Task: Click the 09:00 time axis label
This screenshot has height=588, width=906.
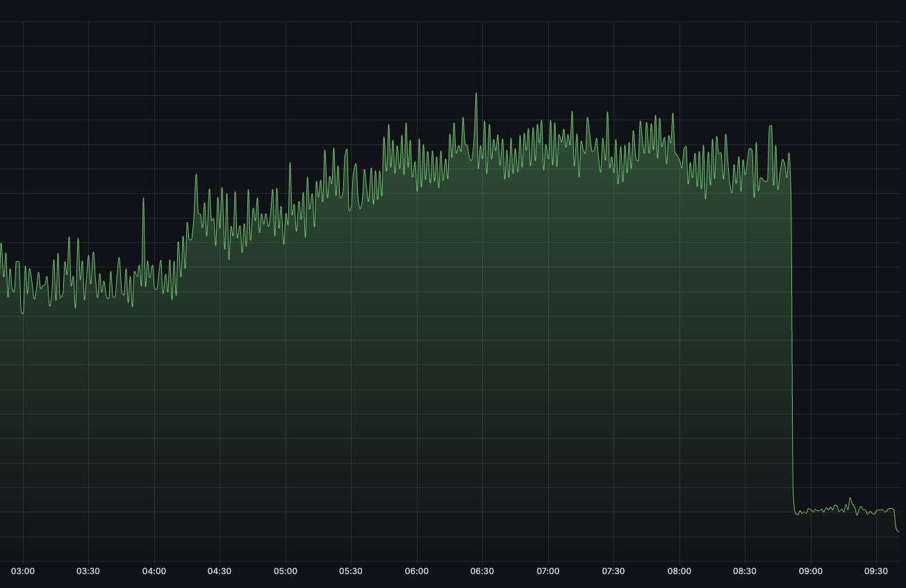Action: click(x=811, y=571)
